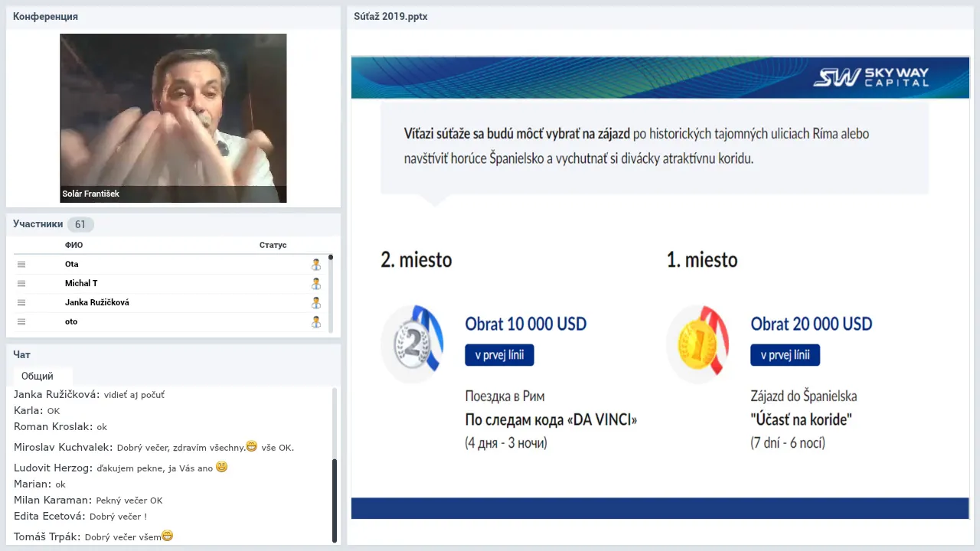The image size is (980, 551).
Task: Click the '2. miesto' heading on slide
Action: coord(416,259)
